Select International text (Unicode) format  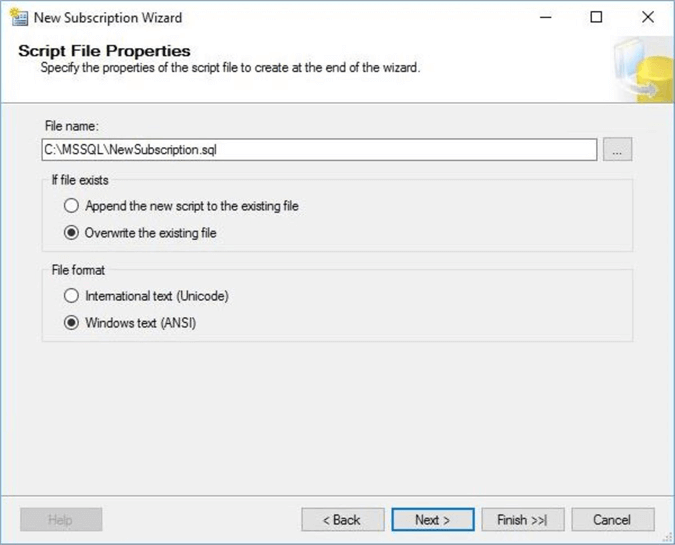pos(71,296)
